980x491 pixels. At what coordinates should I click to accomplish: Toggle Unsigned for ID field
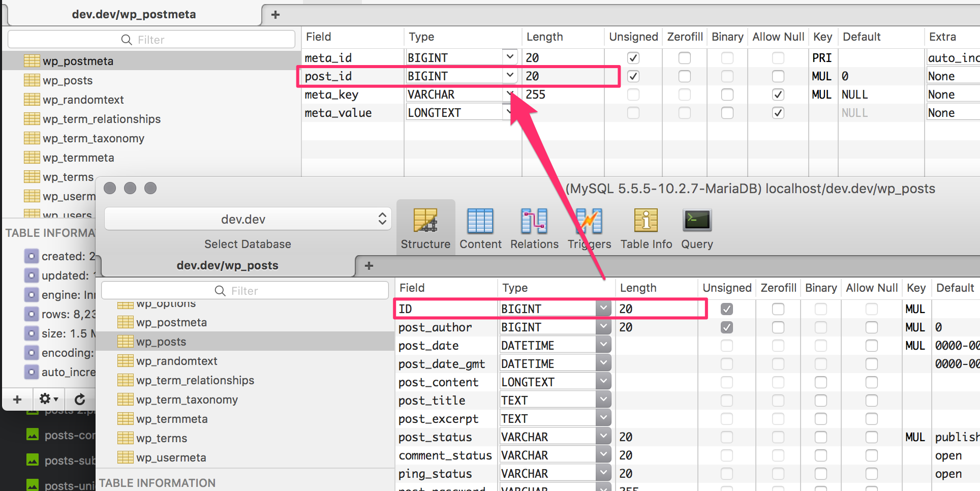[x=727, y=309]
